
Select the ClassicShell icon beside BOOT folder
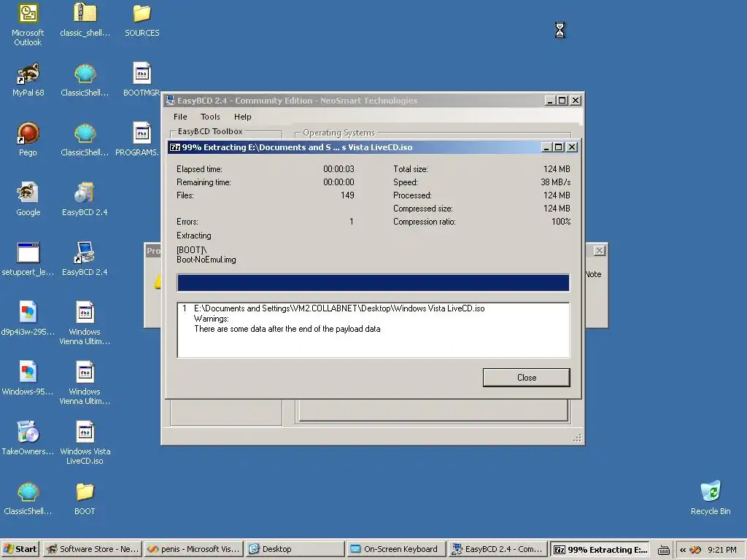point(28,499)
